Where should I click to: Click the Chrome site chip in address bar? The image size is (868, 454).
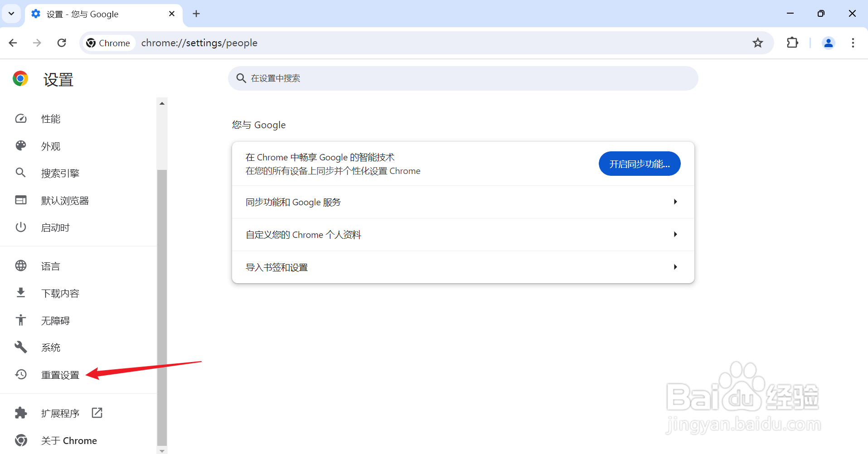point(109,43)
